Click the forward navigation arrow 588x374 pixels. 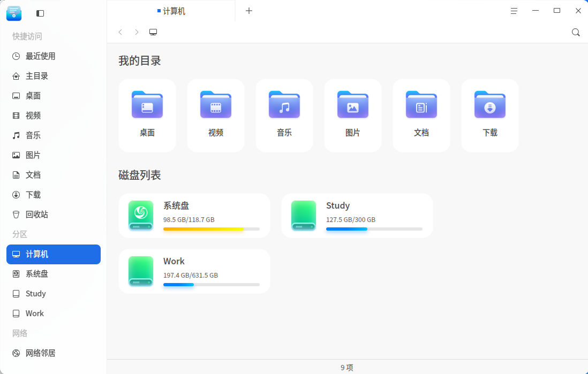[x=137, y=32]
